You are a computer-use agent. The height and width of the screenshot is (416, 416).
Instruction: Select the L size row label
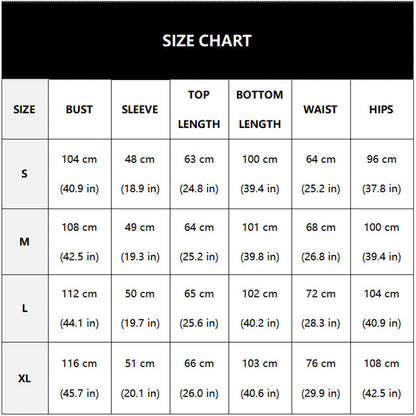25,308
